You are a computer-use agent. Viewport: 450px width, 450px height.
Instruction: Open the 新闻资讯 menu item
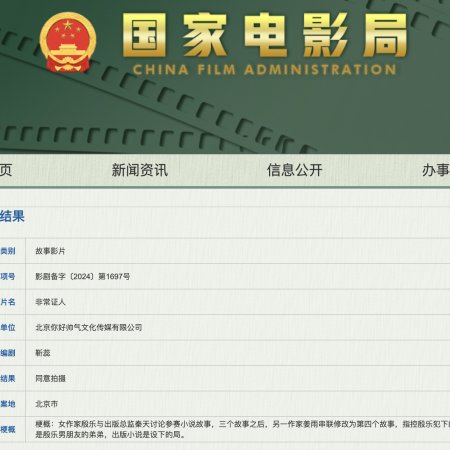tap(140, 170)
